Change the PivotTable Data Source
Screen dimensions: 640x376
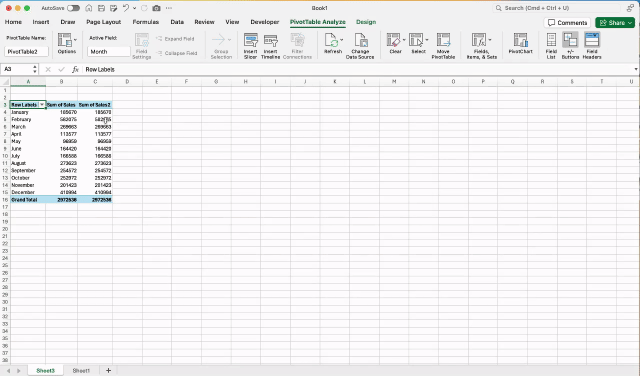point(360,46)
